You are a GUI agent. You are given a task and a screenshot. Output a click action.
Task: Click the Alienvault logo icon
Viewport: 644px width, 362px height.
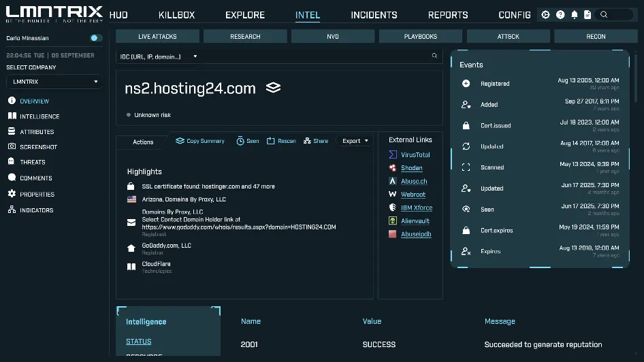393,221
